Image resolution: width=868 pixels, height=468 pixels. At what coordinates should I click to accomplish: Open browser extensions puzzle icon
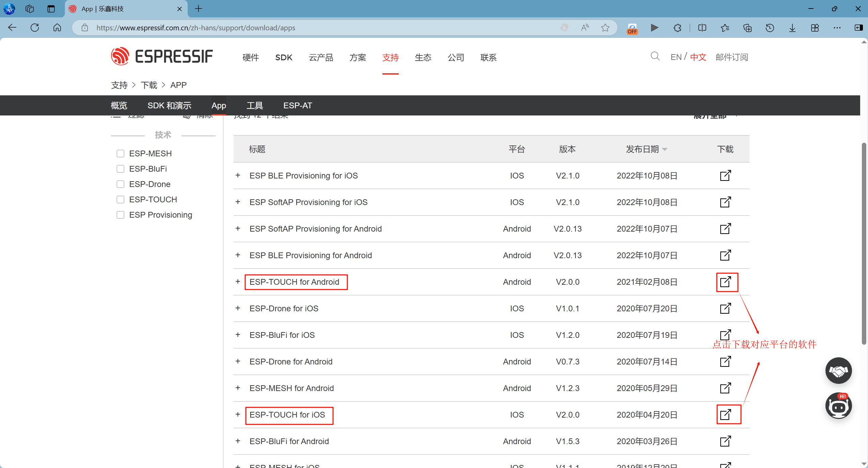pyautogui.click(x=677, y=28)
